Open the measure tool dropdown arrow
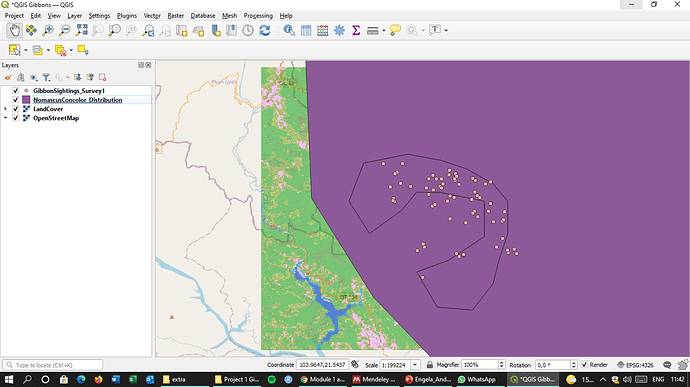Viewport: 690px width, 387px height. [x=384, y=30]
